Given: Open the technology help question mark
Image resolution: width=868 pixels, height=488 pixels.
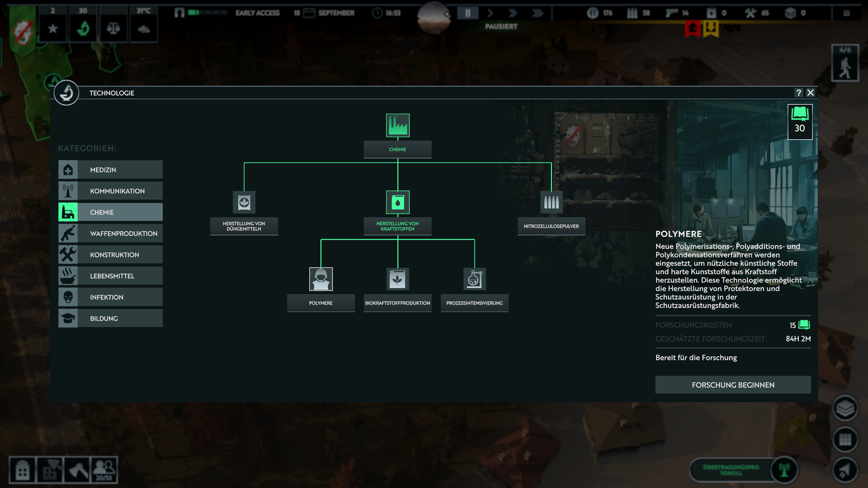Looking at the screenshot, I should 798,93.
